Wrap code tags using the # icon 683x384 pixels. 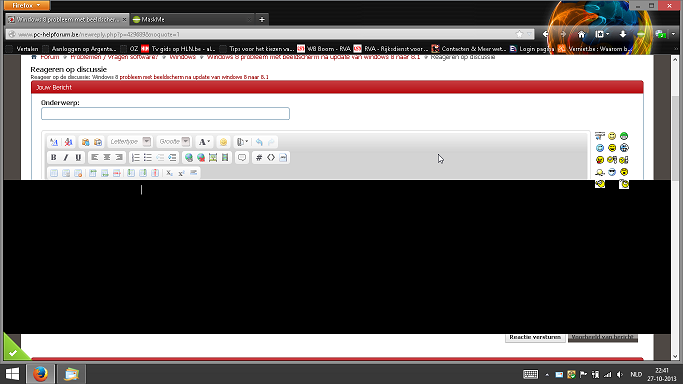click(259, 158)
